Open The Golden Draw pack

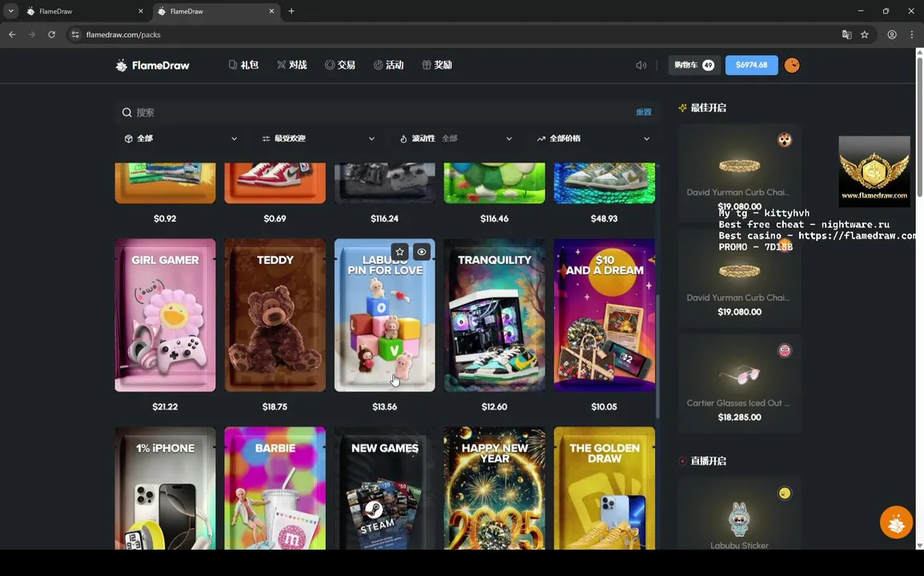pyautogui.click(x=604, y=488)
